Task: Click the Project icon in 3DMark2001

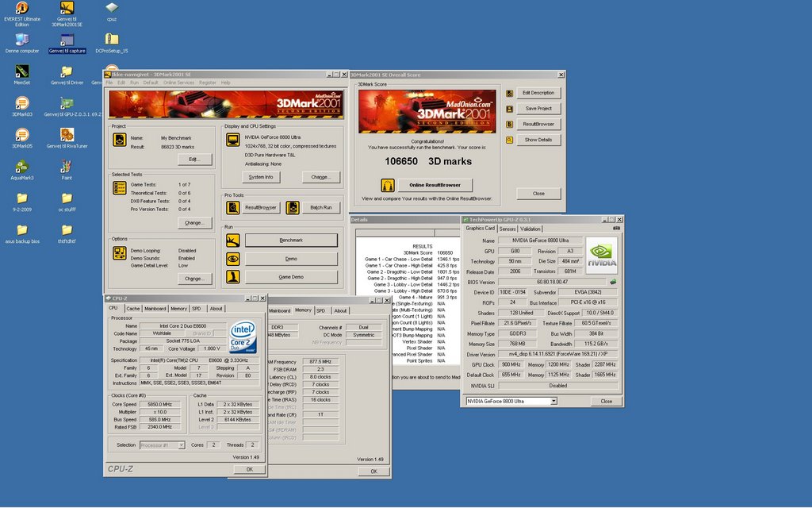Action: point(120,140)
